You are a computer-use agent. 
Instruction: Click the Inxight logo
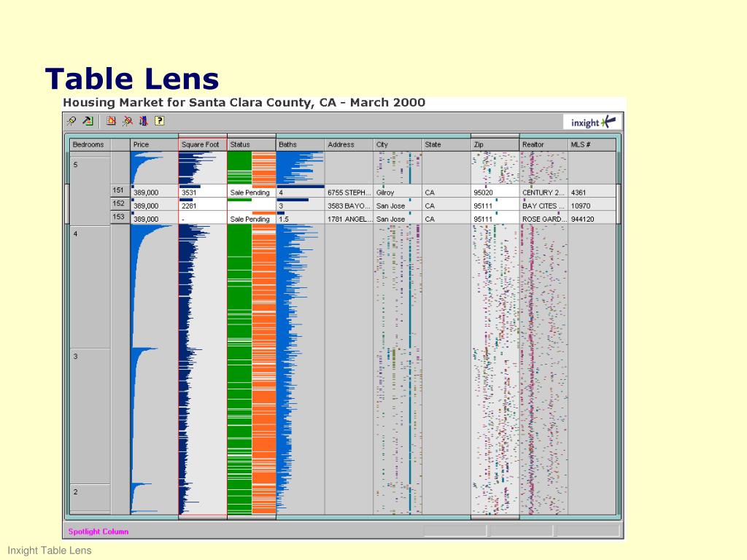click(593, 122)
